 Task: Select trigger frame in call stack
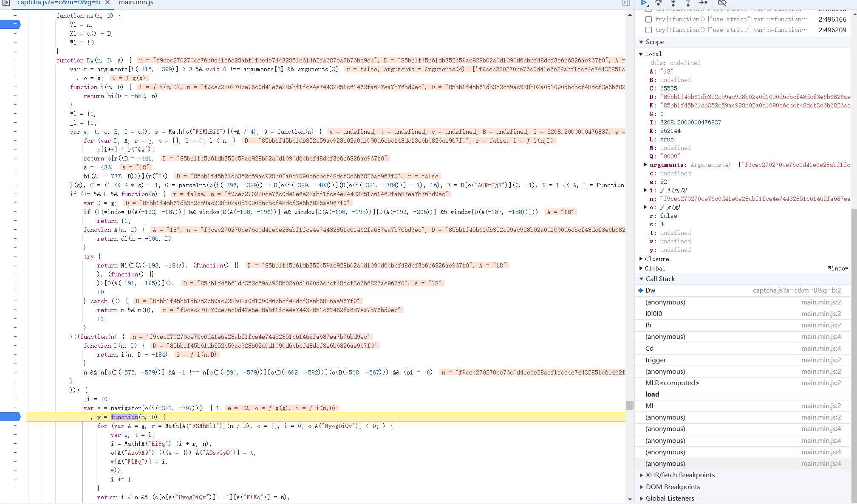click(742, 360)
